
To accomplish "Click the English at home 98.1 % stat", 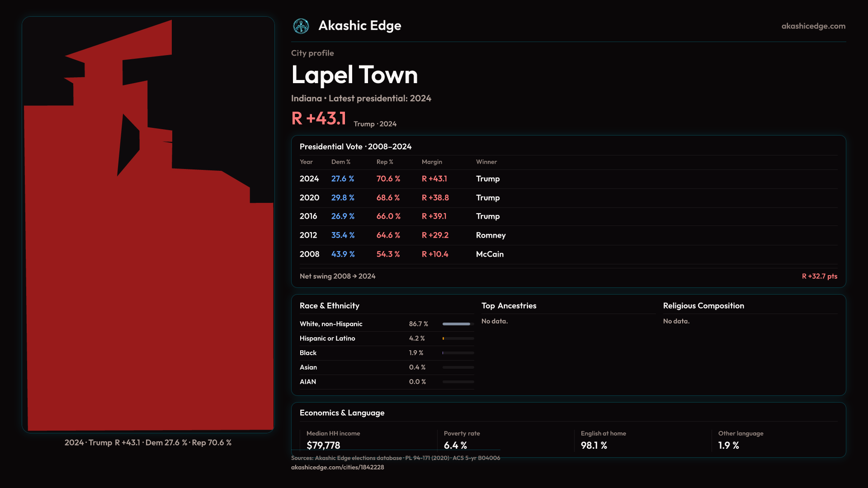I will point(594,445).
